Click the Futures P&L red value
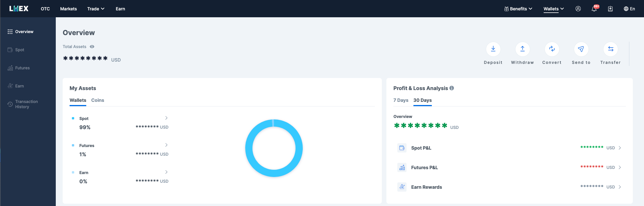 click(x=592, y=167)
